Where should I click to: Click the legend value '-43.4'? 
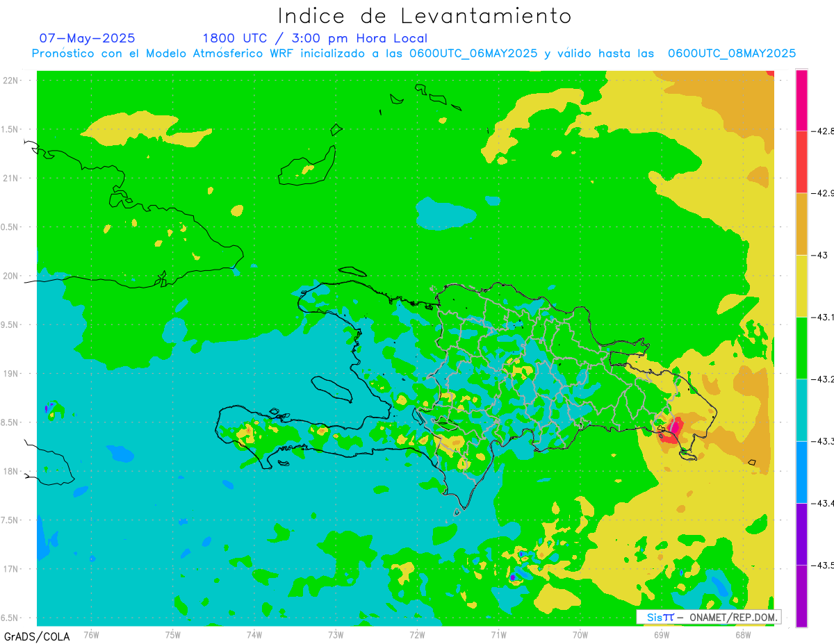[823, 503]
